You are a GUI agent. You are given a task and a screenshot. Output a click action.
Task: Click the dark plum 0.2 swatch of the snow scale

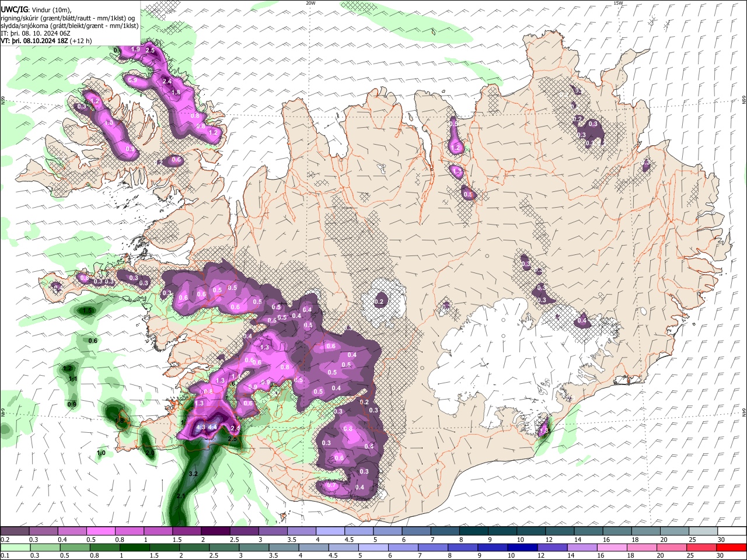pos(15,531)
